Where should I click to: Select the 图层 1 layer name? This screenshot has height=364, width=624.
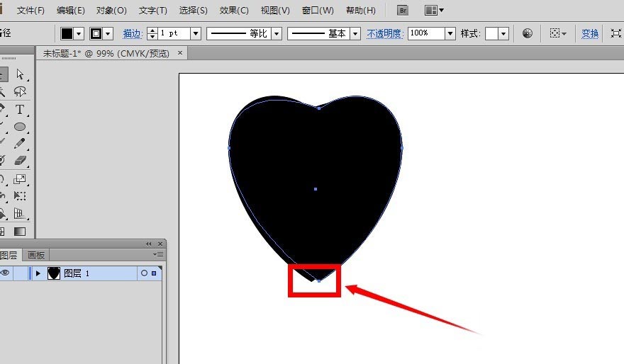point(77,273)
